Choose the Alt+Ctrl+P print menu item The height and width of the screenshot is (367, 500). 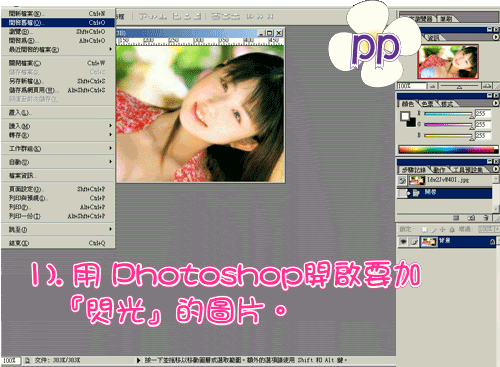pyautogui.click(x=58, y=207)
